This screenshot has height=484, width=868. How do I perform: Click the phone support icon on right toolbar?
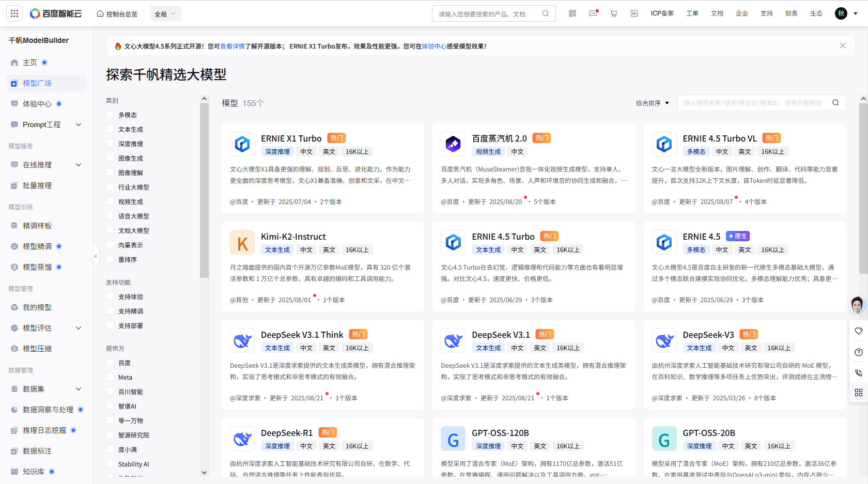point(859,372)
